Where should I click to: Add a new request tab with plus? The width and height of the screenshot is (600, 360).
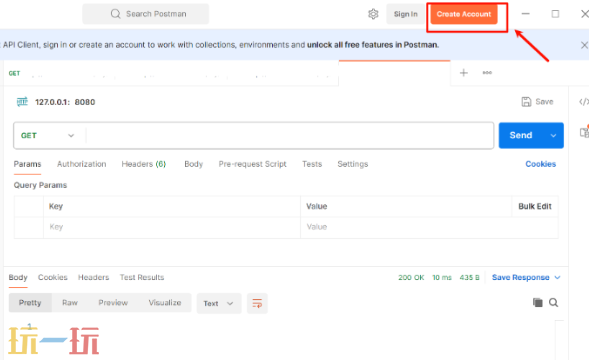463,73
